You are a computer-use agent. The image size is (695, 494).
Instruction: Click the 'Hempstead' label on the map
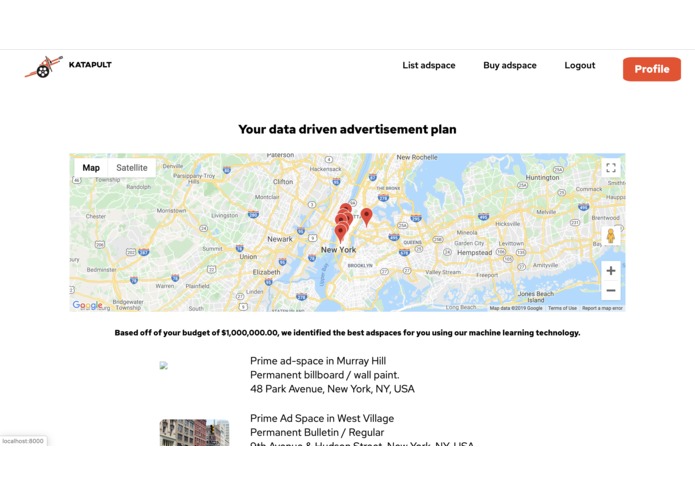474,253
